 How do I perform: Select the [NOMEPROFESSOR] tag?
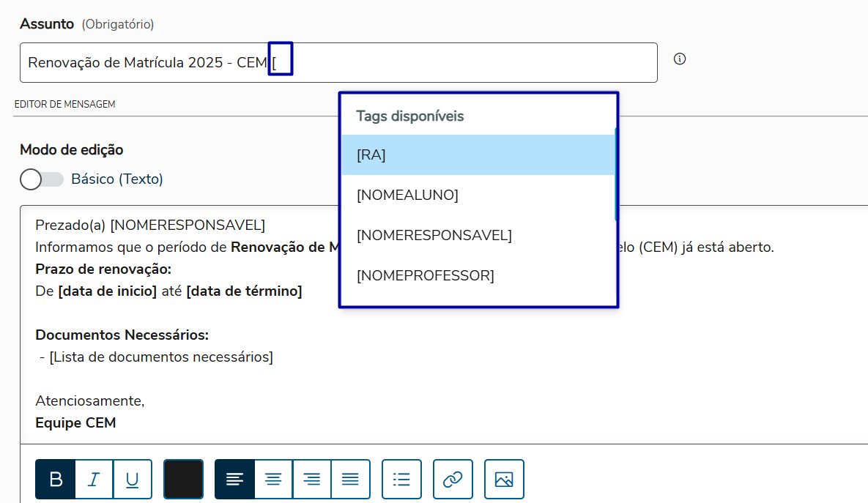click(478, 276)
